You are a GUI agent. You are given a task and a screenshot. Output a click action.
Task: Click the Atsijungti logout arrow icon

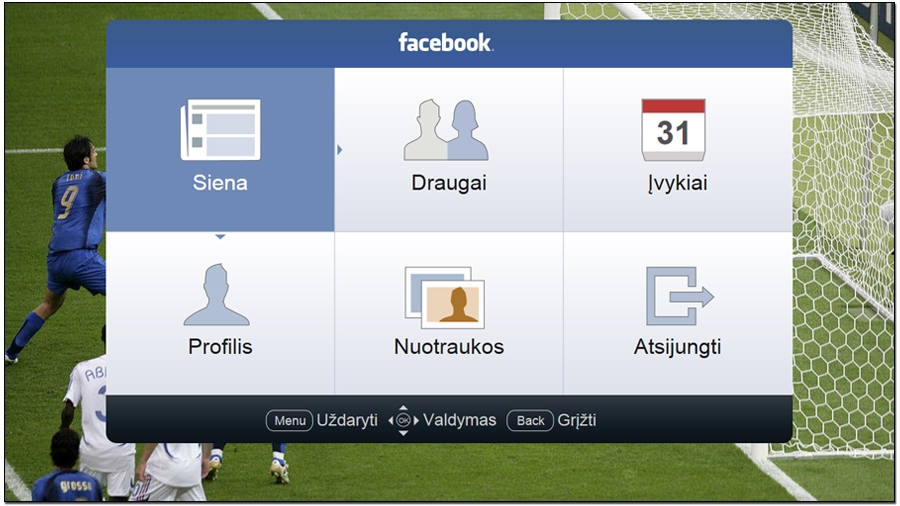679,295
